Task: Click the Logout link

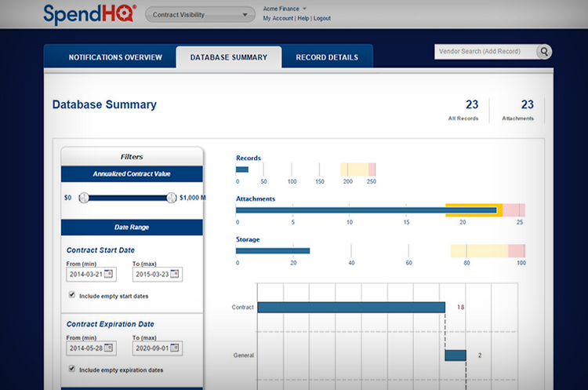Action: tap(322, 18)
